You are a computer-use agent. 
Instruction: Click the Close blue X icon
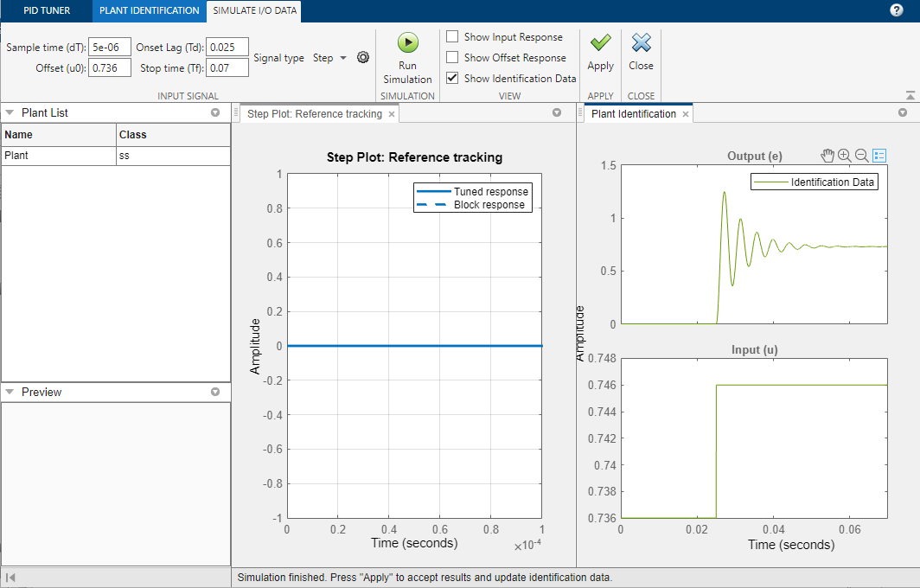pos(641,42)
